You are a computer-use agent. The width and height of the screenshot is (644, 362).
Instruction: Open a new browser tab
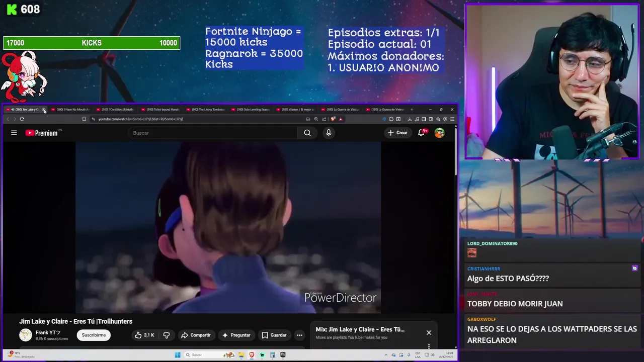pyautogui.click(x=412, y=109)
